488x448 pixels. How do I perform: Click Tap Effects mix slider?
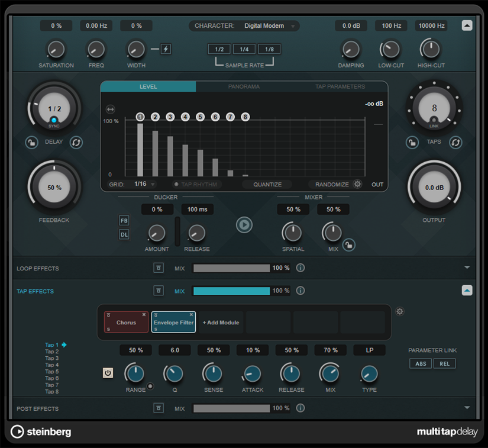[231, 291]
